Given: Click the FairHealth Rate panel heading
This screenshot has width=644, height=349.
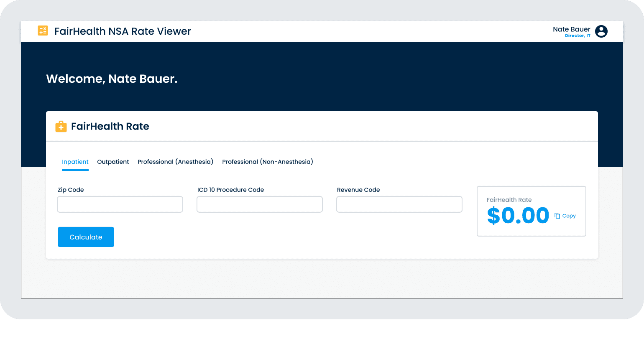Looking at the screenshot, I should pyautogui.click(x=110, y=126).
